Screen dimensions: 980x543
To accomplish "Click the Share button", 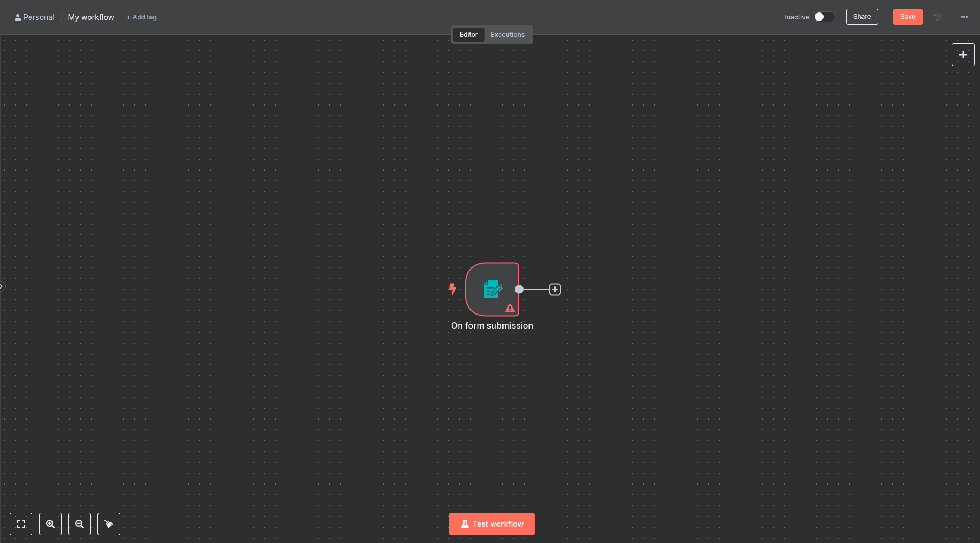I will point(862,17).
